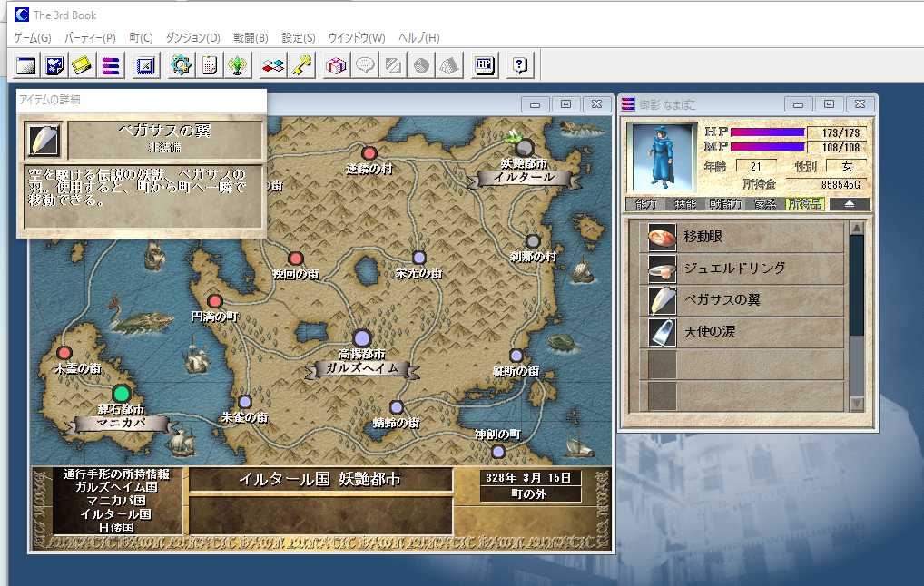This screenshot has width=924, height=586.
Task: Select 妖艶都市 イルタール on the map
Action: pos(524,147)
